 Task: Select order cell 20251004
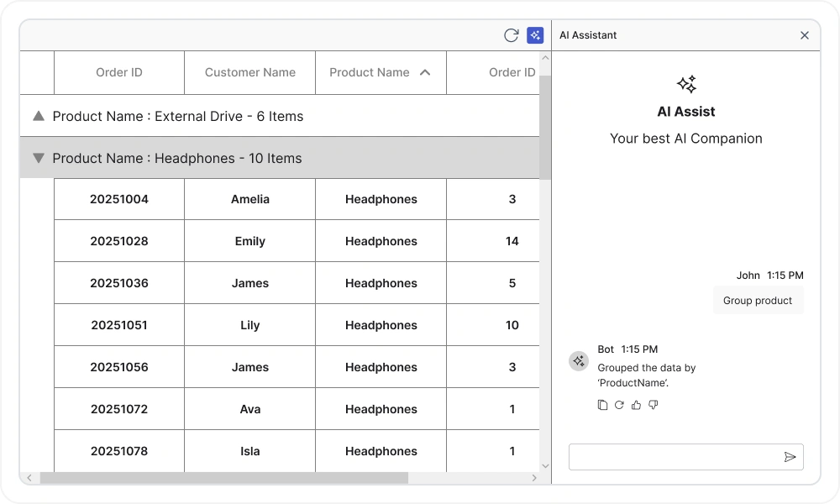[119, 199]
